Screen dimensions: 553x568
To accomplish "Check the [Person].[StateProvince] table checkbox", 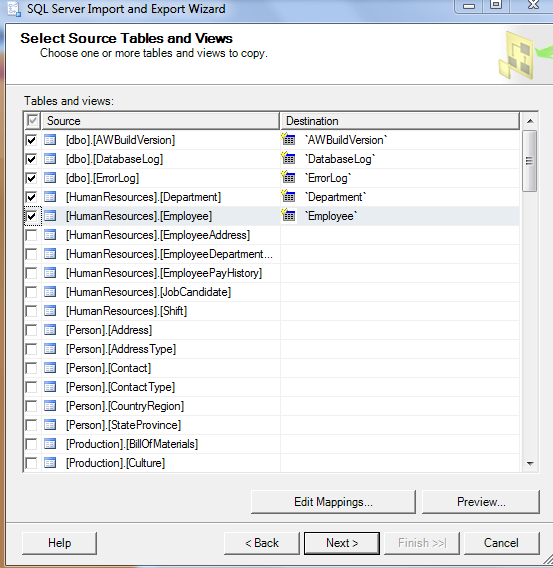I will click(32, 425).
